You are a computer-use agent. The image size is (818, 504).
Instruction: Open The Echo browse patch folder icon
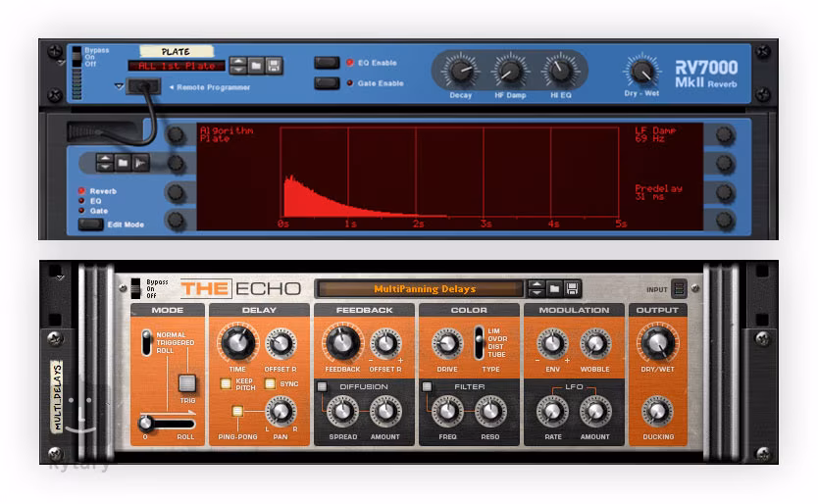pyautogui.click(x=554, y=288)
